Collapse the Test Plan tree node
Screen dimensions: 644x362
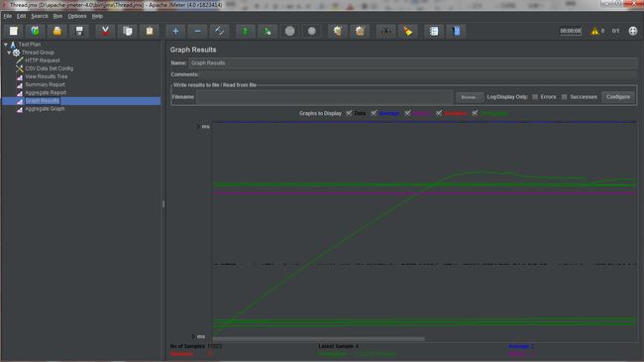pos(6,44)
